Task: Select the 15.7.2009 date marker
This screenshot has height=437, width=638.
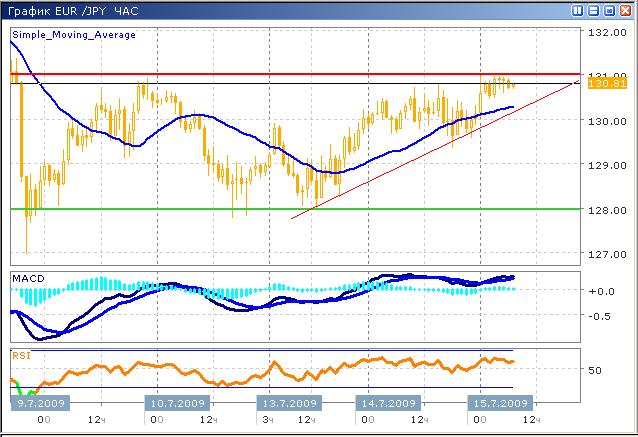Action: point(499,403)
